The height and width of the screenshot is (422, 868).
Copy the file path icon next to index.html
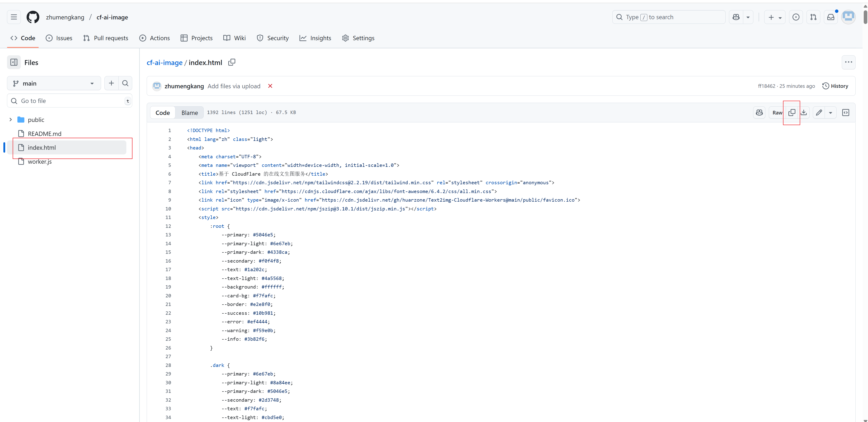pyautogui.click(x=232, y=62)
